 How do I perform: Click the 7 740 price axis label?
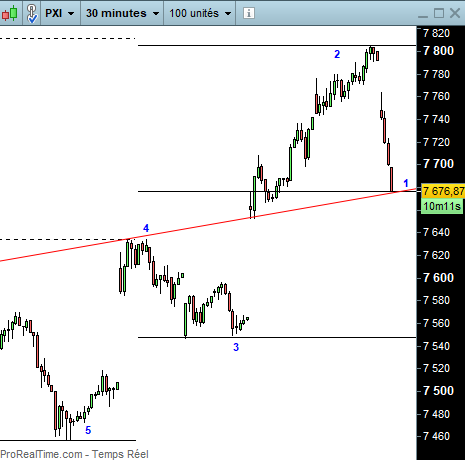tap(436, 119)
